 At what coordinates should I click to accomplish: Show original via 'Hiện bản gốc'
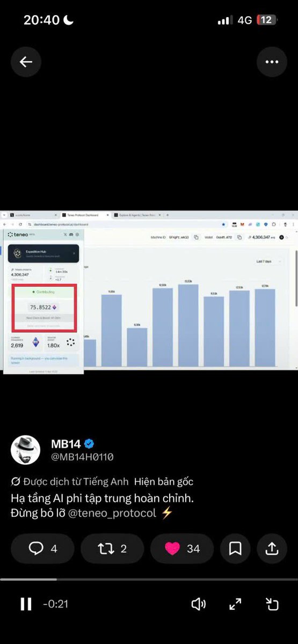pyautogui.click(x=164, y=482)
